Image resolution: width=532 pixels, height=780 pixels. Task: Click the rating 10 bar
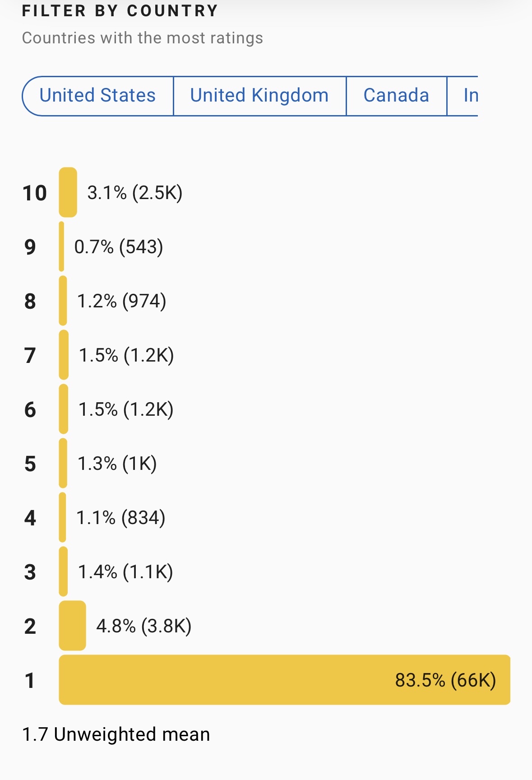tap(68, 192)
